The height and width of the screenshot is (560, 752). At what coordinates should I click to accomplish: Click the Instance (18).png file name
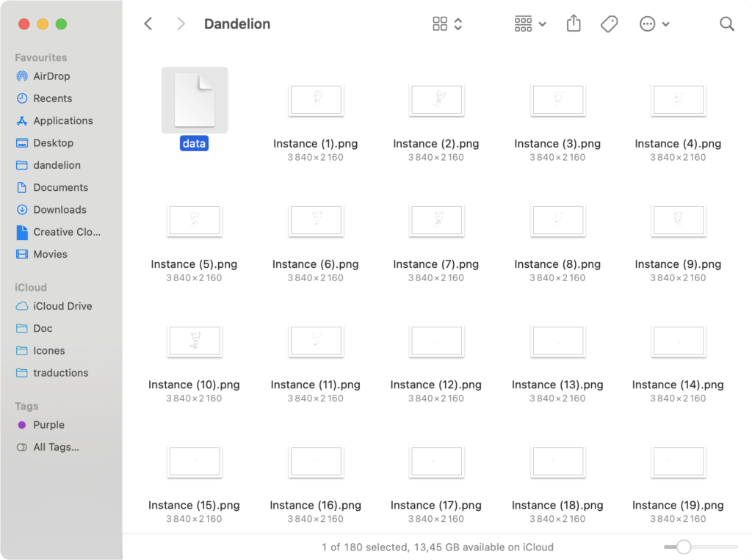(x=557, y=506)
